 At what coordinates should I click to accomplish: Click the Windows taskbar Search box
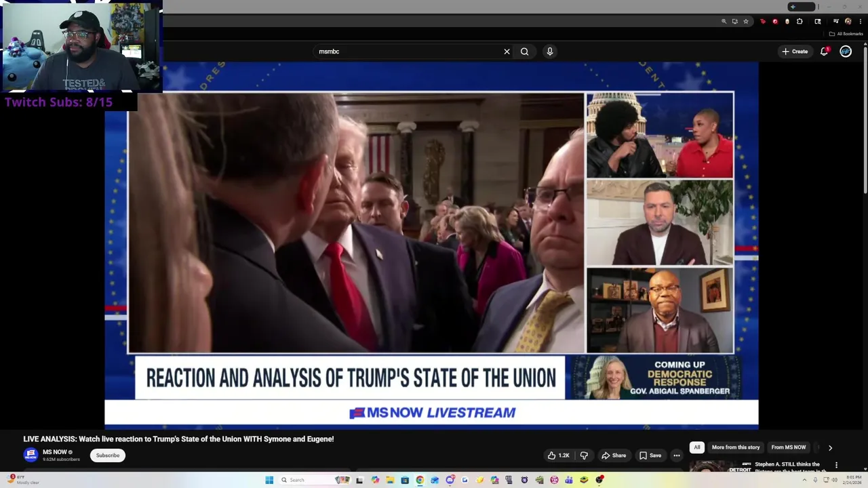(x=315, y=480)
